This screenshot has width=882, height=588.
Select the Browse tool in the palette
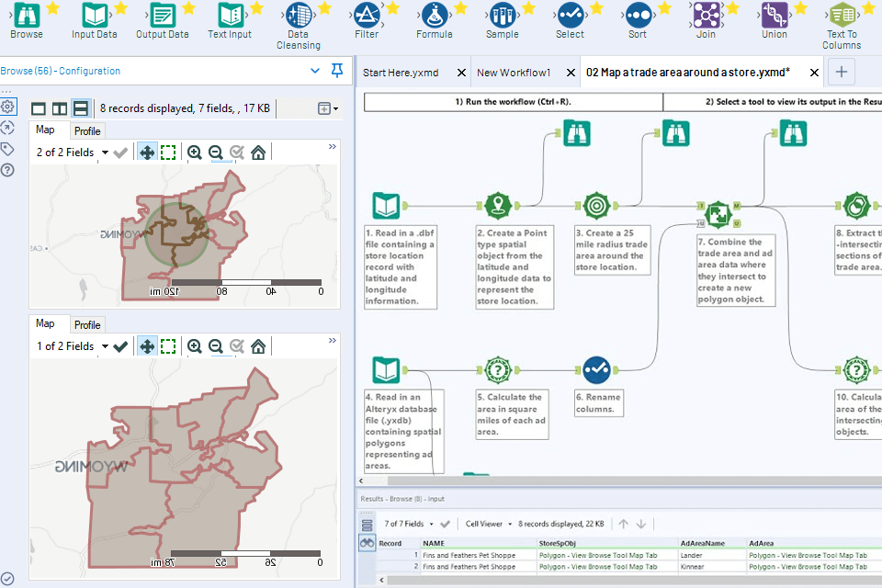pos(27,21)
